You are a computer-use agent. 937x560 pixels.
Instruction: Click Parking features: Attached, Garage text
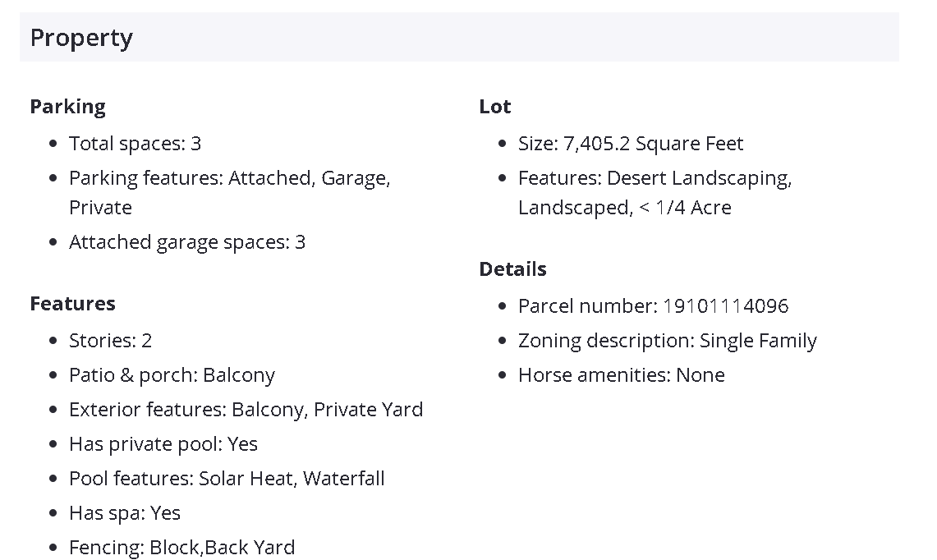click(229, 178)
